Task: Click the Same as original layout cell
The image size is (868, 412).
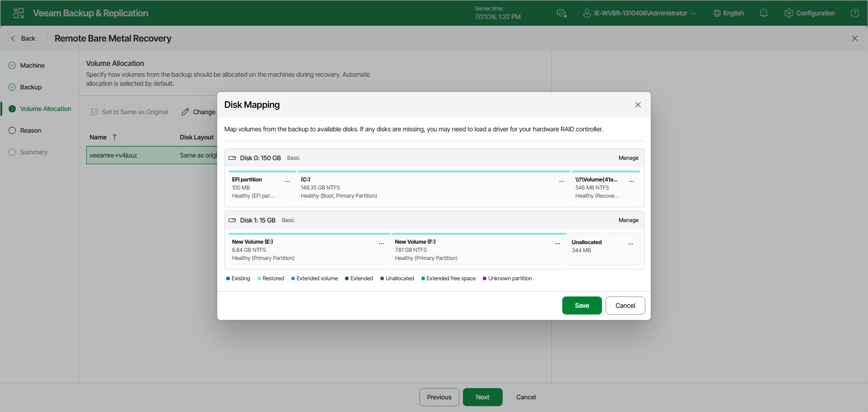Action: coord(198,155)
